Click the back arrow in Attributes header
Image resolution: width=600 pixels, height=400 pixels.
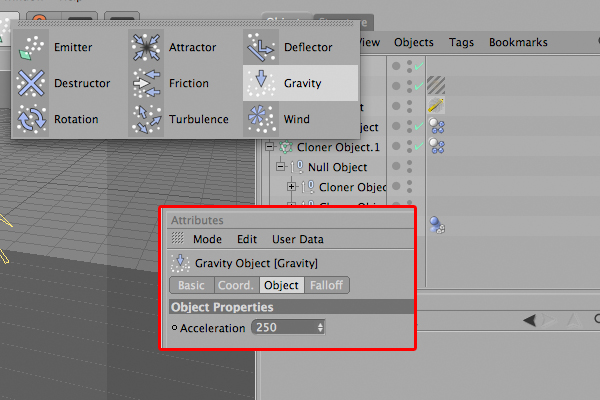(x=530, y=320)
